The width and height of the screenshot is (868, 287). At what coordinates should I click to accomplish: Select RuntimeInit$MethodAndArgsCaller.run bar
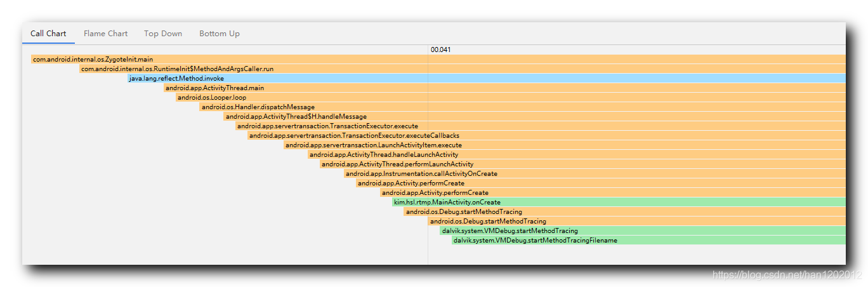point(463,69)
